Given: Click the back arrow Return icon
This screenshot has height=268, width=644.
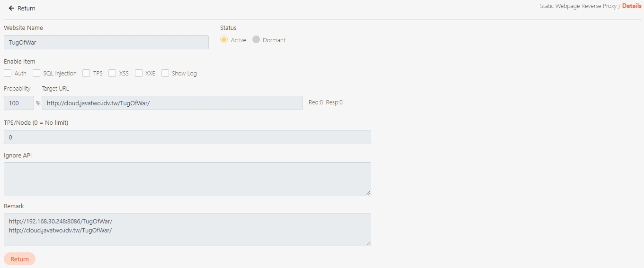Looking at the screenshot, I should click(x=11, y=8).
